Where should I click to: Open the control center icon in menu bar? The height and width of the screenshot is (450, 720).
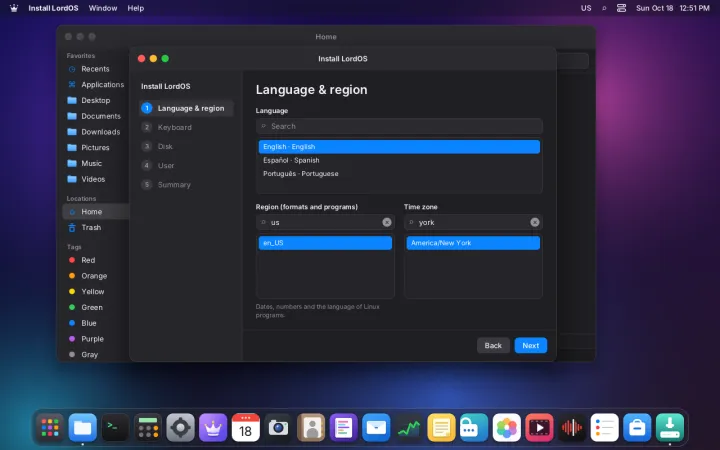pyautogui.click(x=621, y=8)
